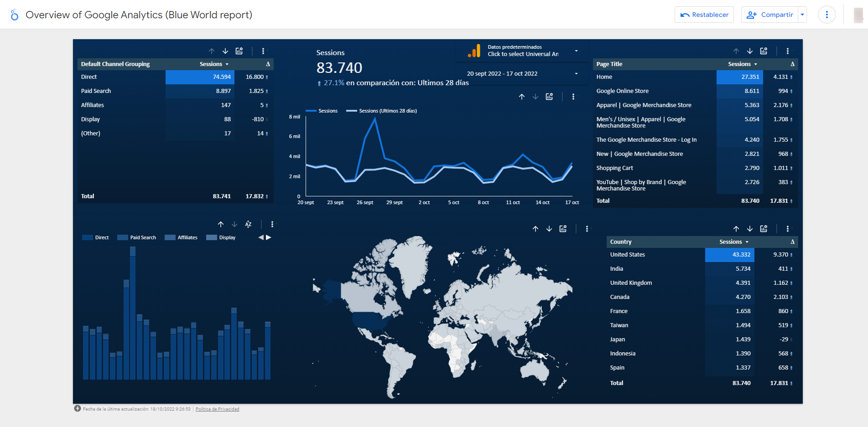Drill up on the Page Title table
This screenshot has width=868, height=427.
point(736,51)
